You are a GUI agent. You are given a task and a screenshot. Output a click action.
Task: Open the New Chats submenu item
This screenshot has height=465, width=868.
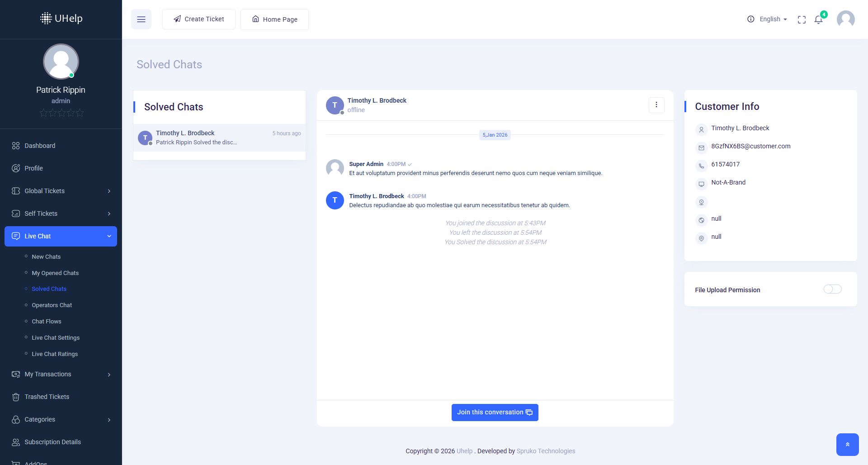[46, 257]
